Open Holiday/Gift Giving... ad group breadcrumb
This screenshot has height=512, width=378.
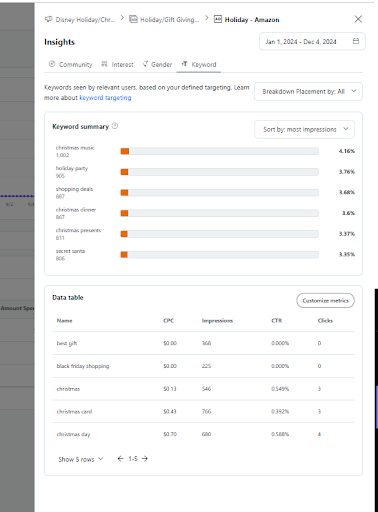pyautogui.click(x=169, y=20)
